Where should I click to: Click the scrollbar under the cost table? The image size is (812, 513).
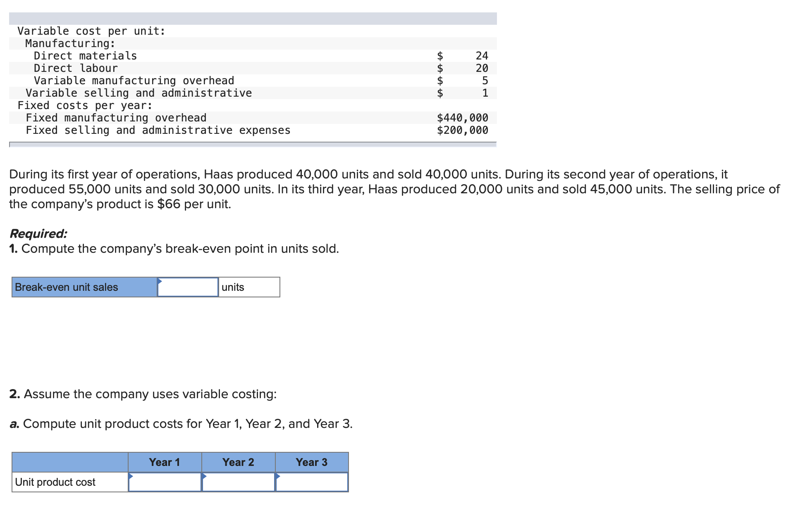(251, 145)
